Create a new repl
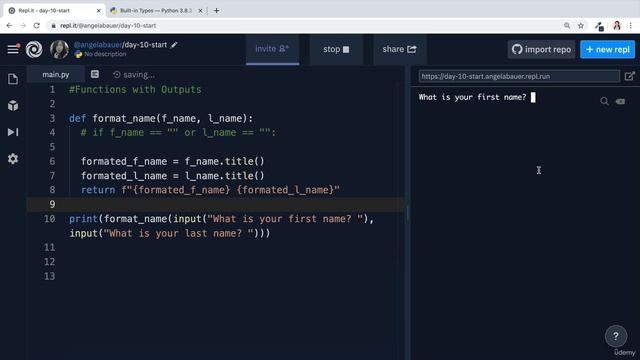 tap(607, 49)
